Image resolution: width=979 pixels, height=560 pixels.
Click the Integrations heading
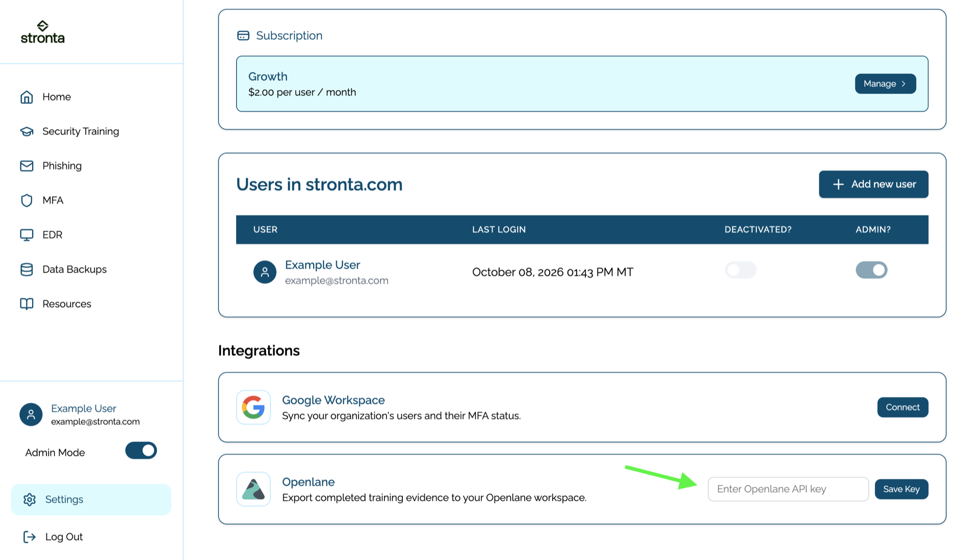click(x=259, y=351)
